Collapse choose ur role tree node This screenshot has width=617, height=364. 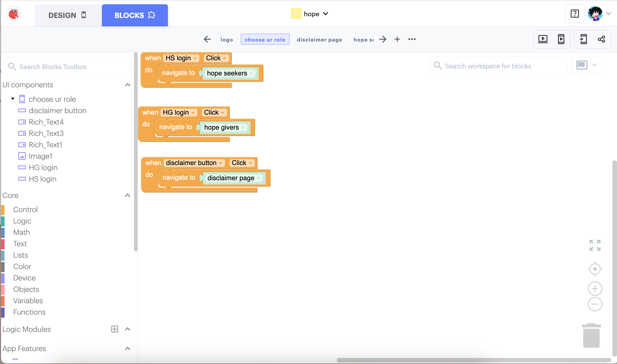coord(13,99)
